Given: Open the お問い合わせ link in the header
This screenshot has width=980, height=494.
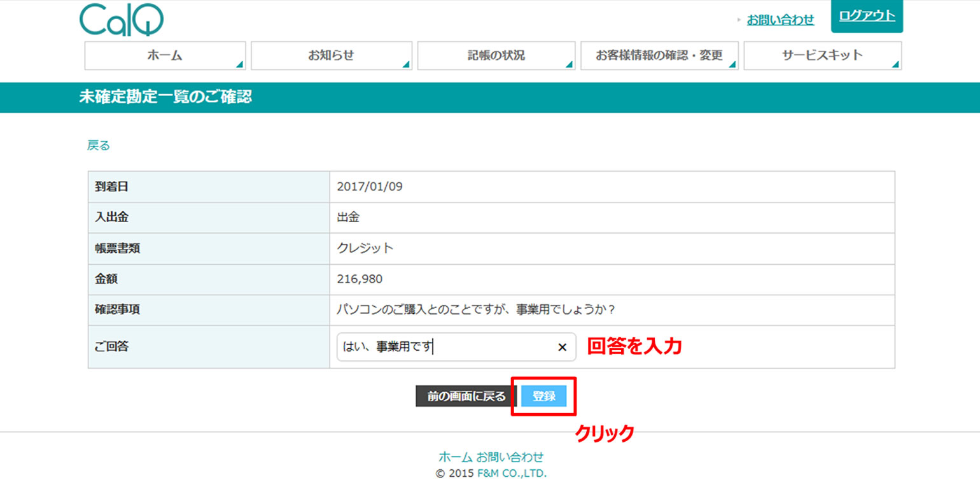Looking at the screenshot, I should point(780,20).
